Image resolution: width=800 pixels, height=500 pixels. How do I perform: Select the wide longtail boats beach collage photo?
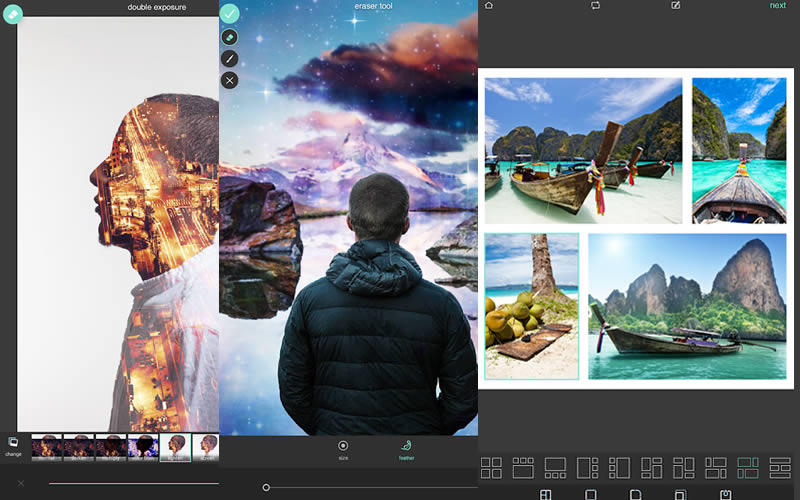[583, 151]
